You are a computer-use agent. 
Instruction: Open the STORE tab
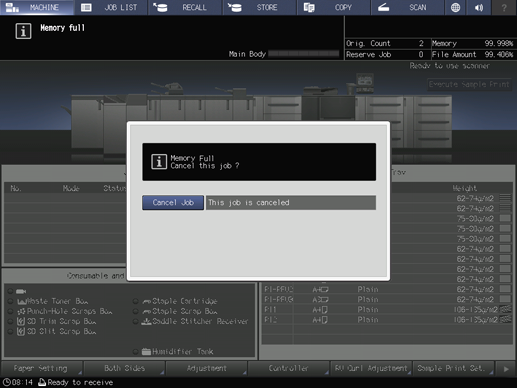click(x=260, y=7)
